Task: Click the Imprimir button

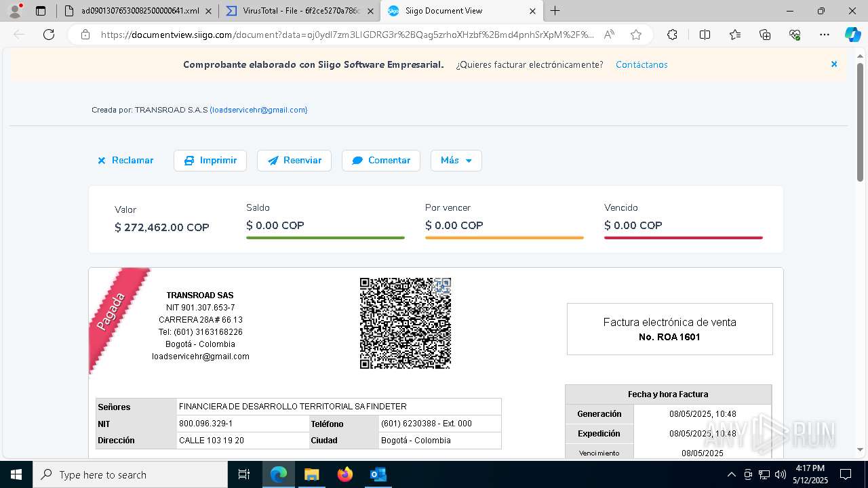Action: 210,161
